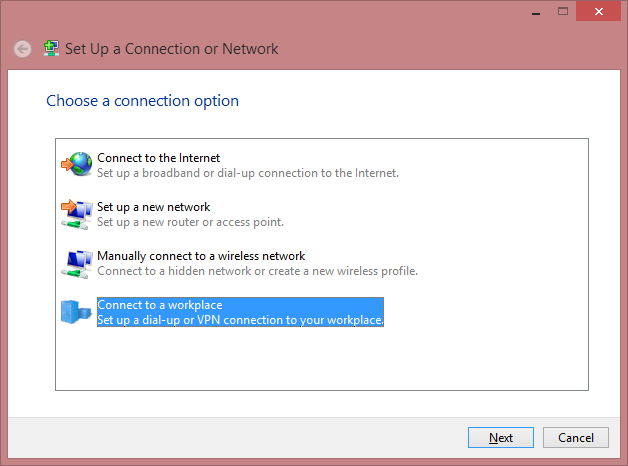Close the window with the red X

coord(599,11)
